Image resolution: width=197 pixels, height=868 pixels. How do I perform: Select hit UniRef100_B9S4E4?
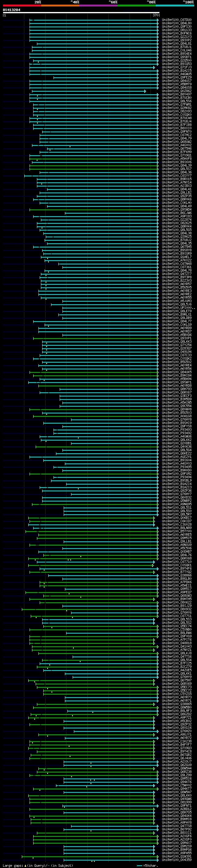(x=176, y=54)
